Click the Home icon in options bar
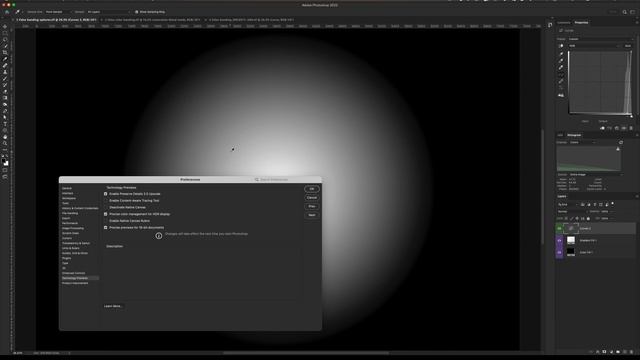 [7, 12]
